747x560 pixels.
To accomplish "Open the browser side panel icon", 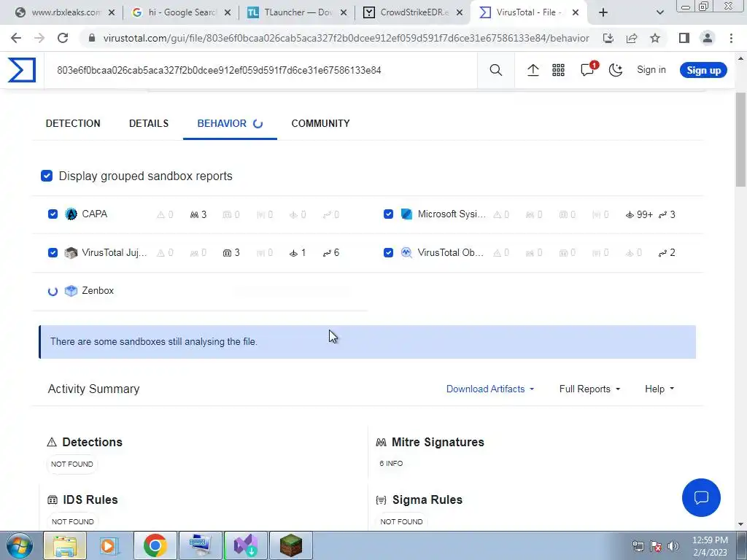I will (x=684, y=38).
